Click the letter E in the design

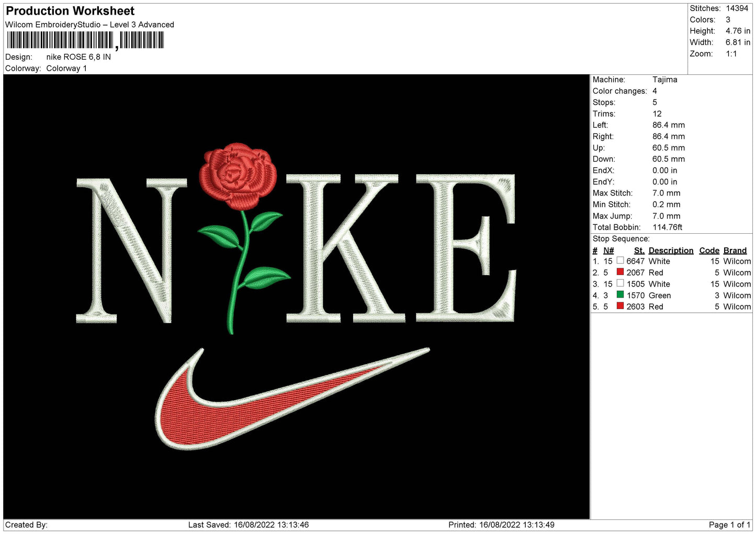click(x=466, y=248)
